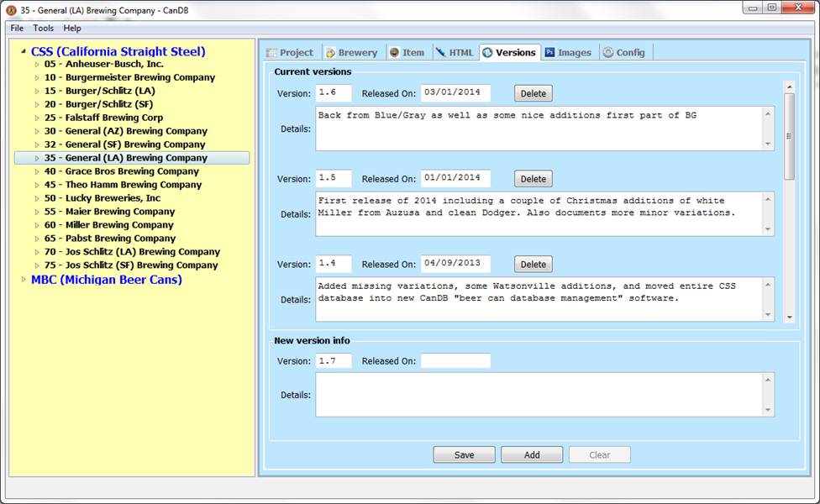Expand the 35 - General (LA) Brewing node
Screen dimensions: 820x504
coord(37,158)
